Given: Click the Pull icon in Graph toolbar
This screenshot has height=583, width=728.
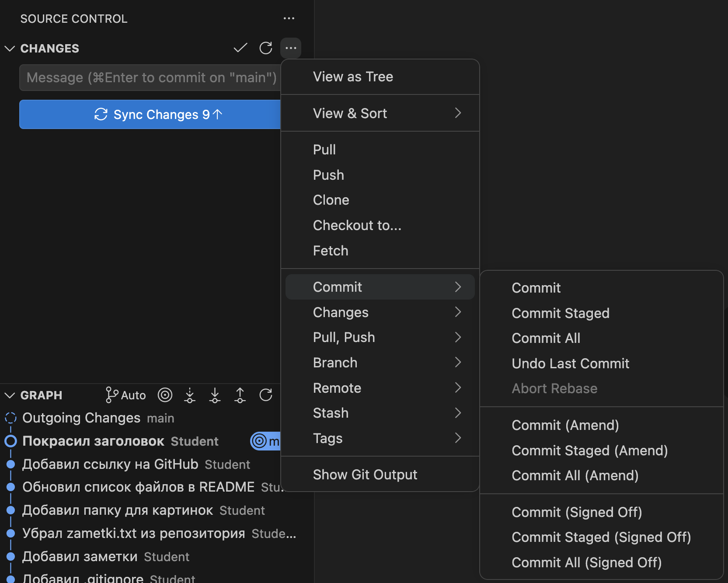Looking at the screenshot, I should pyautogui.click(x=215, y=395).
